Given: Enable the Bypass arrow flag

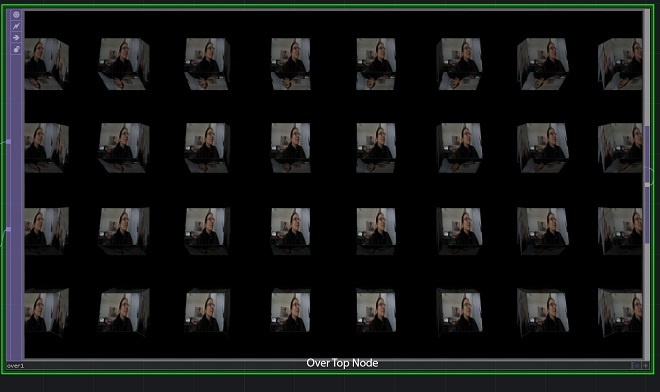Looking at the screenshot, I should tap(16, 37).
